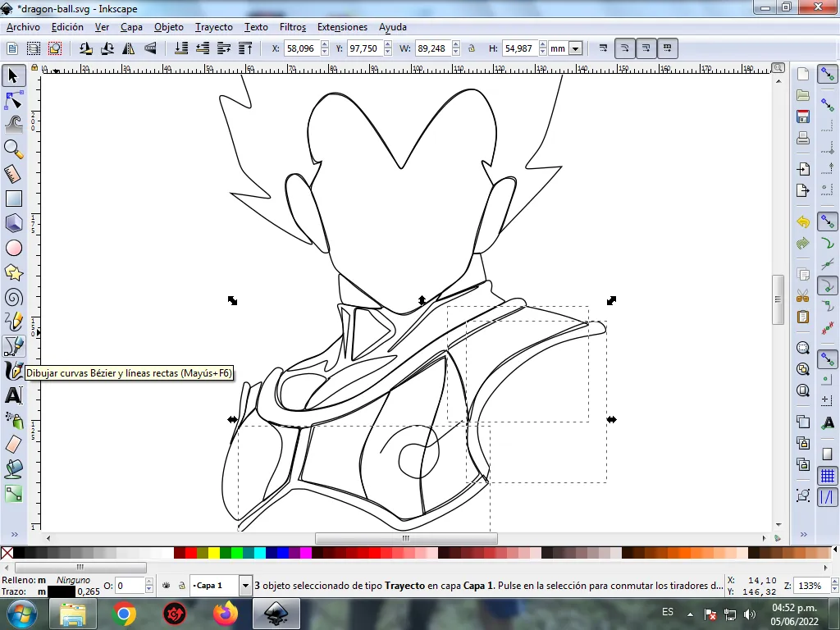Zoom to fit selection icon
Screen dimensions: 840x630
pos(802,348)
